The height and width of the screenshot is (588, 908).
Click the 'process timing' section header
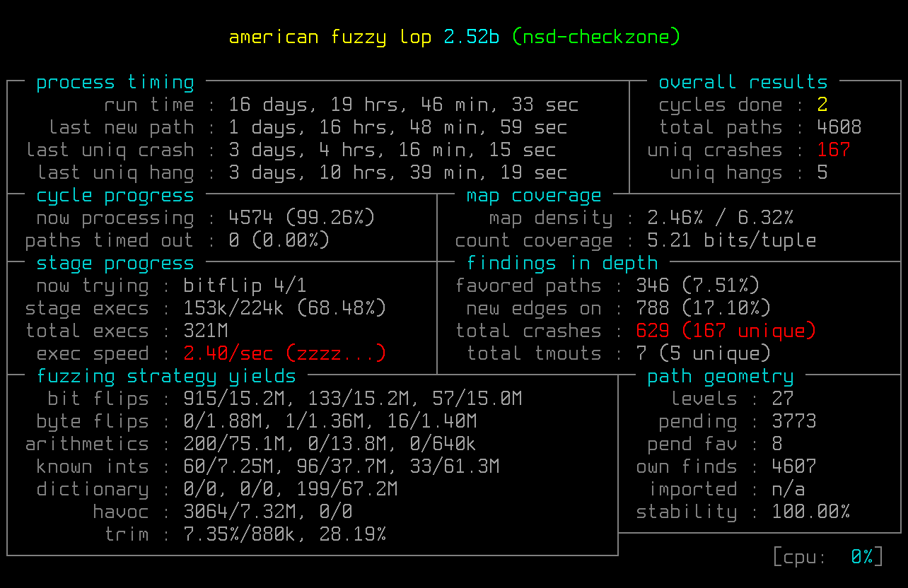click(115, 83)
